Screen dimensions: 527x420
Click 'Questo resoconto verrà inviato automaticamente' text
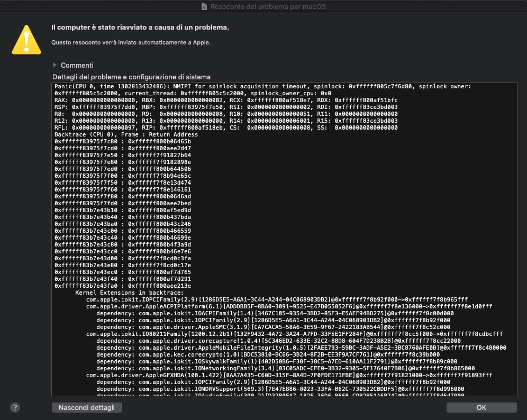[131, 42]
